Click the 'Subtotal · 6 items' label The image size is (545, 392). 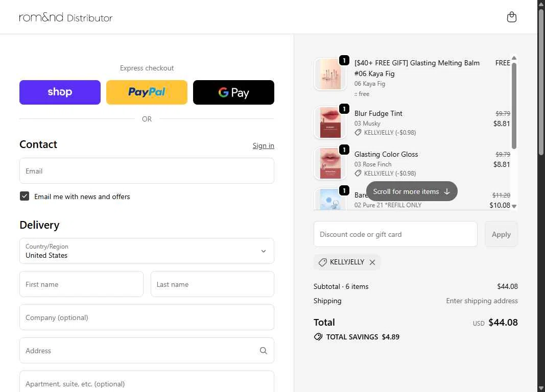point(341,286)
